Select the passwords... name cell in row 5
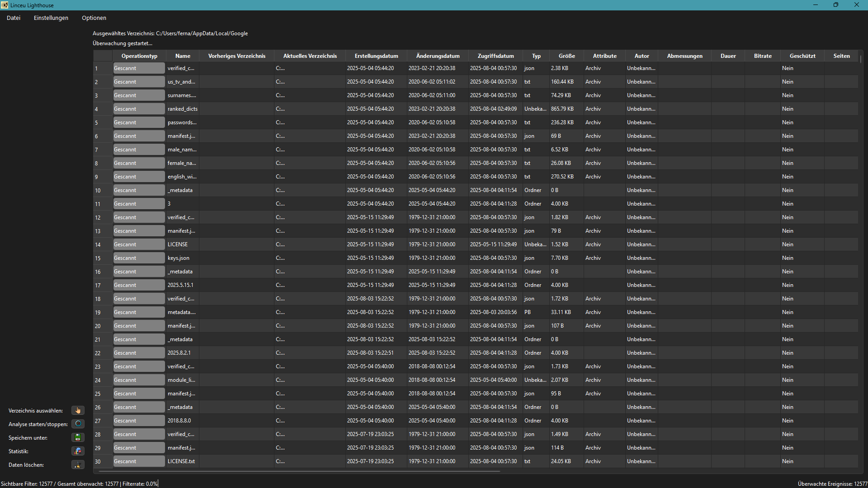The image size is (868, 488). pyautogui.click(x=182, y=122)
